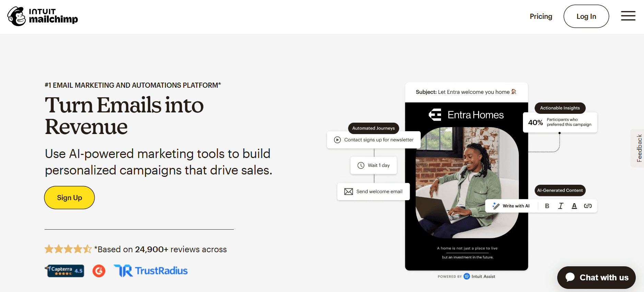Viewport: 644px width, 292px height.
Task: Open the Pricing page
Action: click(x=541, y=16)
